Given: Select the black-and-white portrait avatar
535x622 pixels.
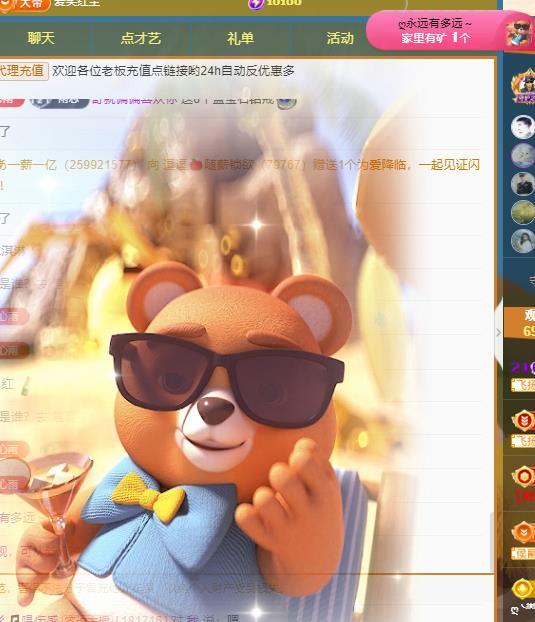Looking at the screenshot, I should tap(523, 127).
